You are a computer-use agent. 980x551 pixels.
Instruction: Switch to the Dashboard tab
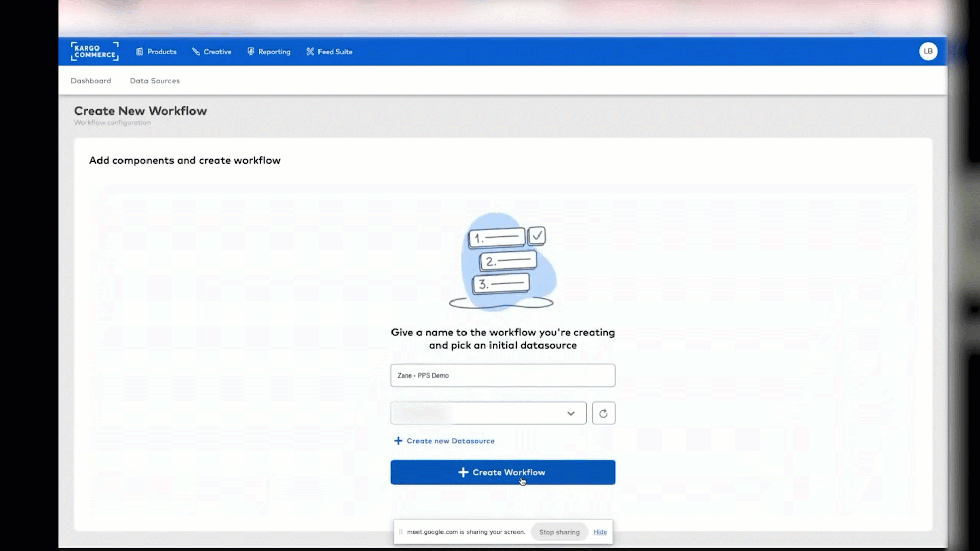click(90, 80)
